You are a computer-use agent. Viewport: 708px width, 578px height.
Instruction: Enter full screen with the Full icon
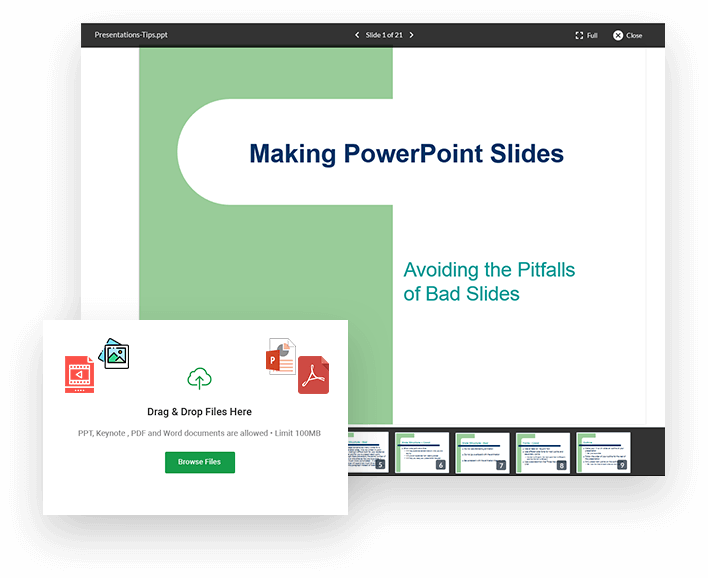click(x=586, y=35)
